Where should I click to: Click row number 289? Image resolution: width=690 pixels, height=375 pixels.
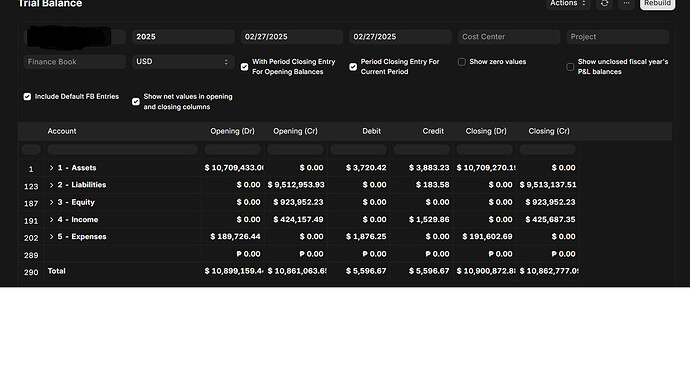coord(31,255)
